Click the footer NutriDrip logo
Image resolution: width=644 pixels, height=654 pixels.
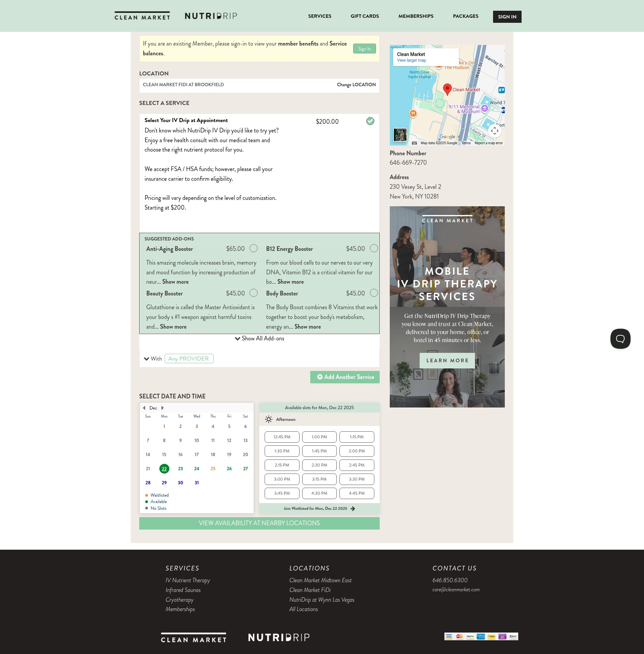click(279, 638)
